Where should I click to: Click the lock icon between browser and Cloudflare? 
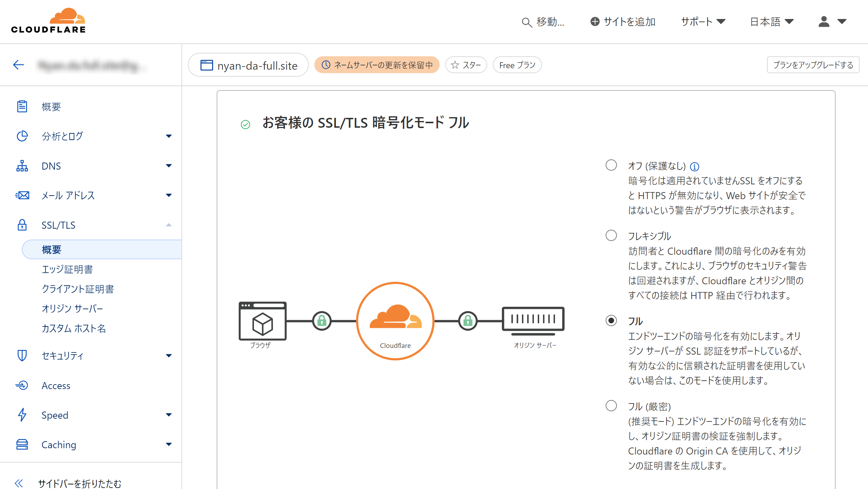coord(322,321)
